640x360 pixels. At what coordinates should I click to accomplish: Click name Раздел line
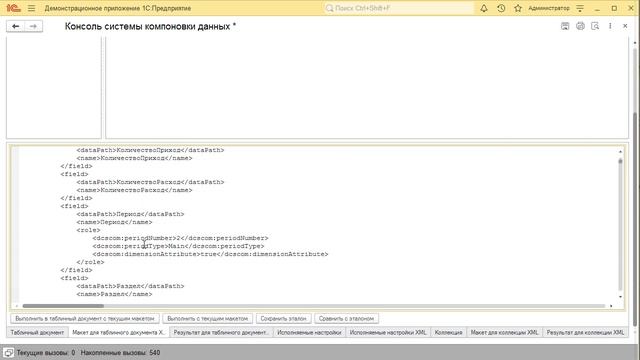coord(114,294)
